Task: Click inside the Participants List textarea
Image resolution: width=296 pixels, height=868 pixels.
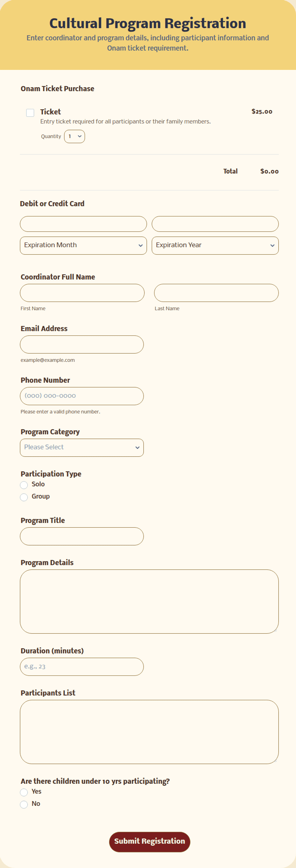Action: (149, 732)
